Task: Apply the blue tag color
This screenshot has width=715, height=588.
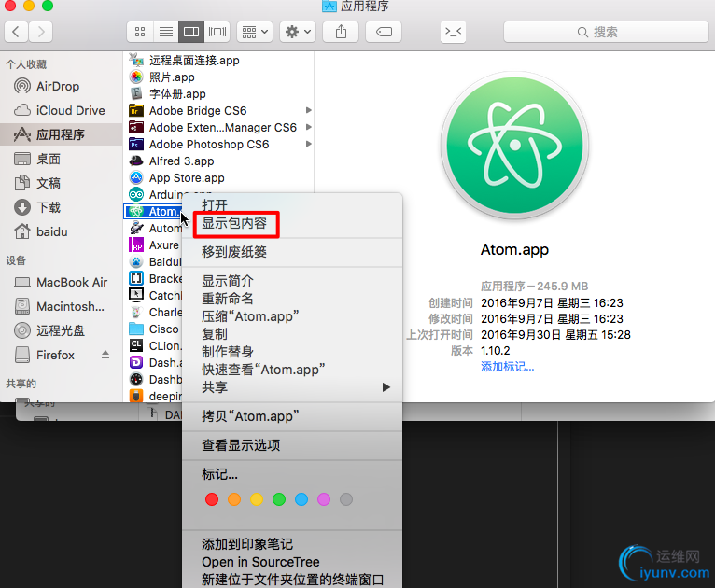Action: pyautogui.click(x=301, y=499)
